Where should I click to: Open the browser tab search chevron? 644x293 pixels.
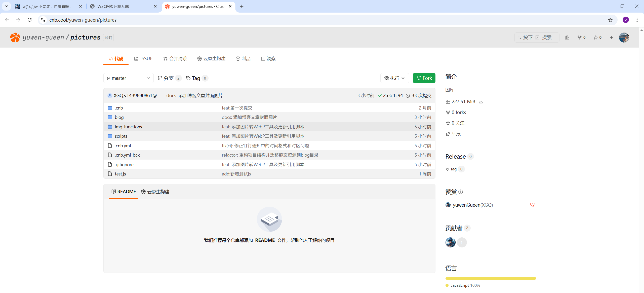coord(7,6)
